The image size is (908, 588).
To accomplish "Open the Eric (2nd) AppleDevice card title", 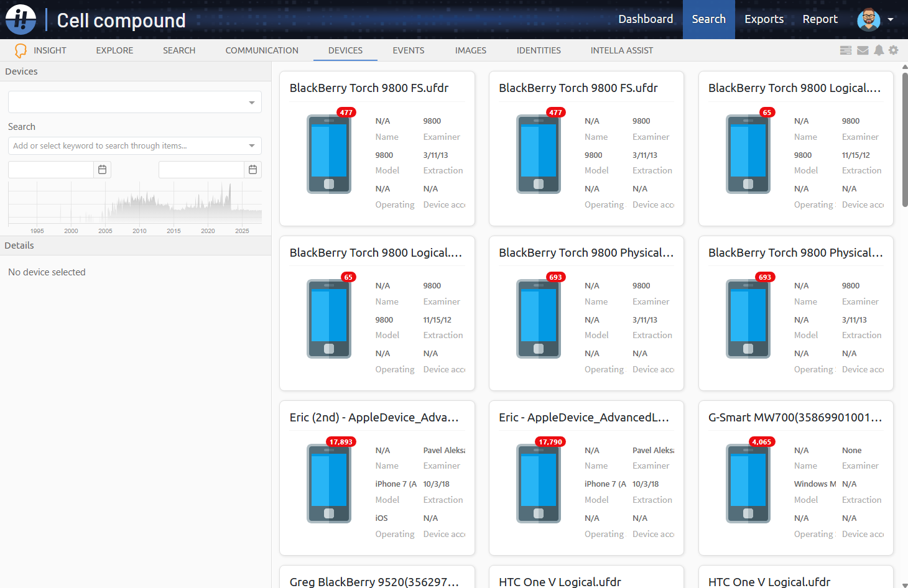I will [x=374, y=418].
